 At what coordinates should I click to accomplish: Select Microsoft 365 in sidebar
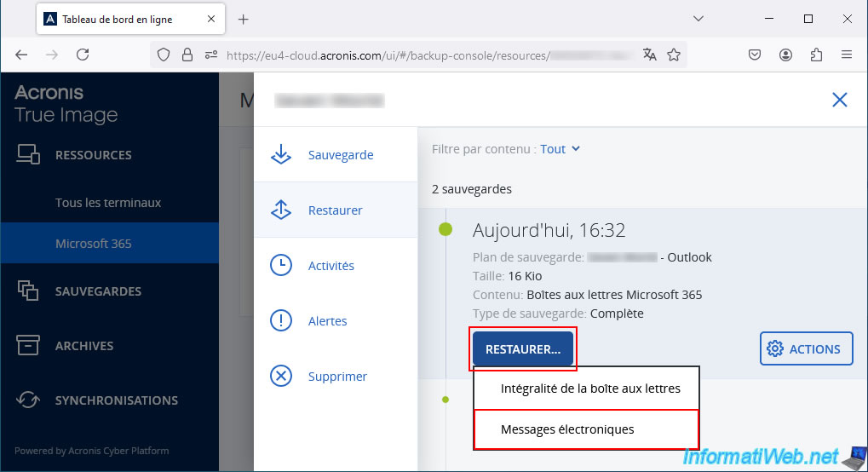click(110, 243)
